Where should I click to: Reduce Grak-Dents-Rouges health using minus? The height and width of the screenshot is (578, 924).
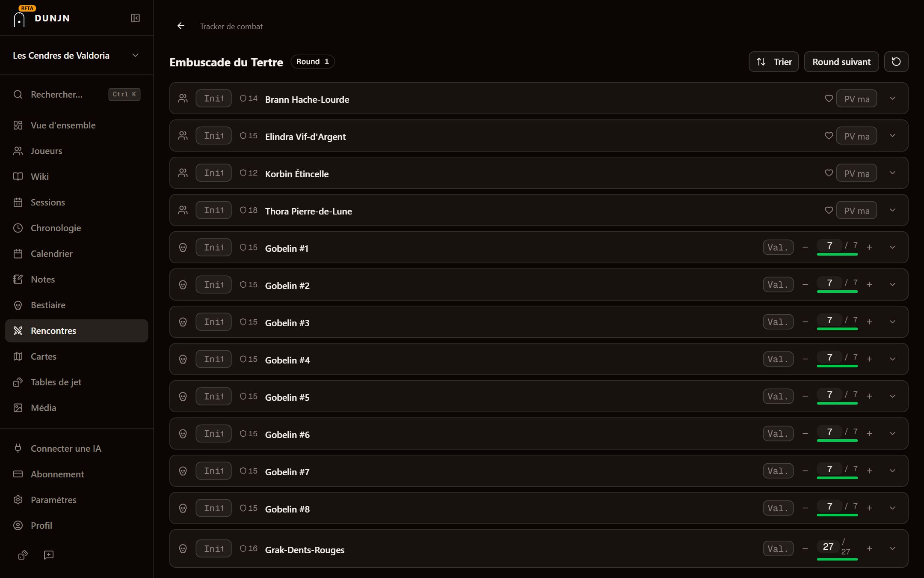pyautogui.click(x=805, y=548)
